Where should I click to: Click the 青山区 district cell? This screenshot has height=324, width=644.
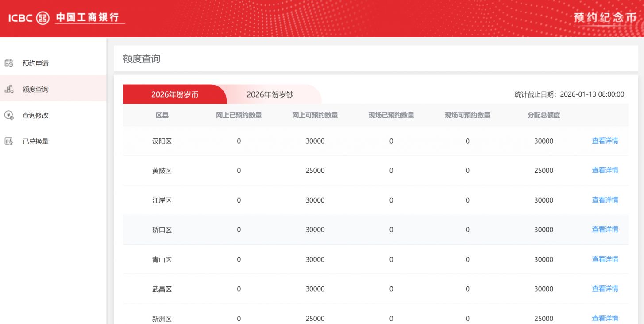tap(162, 260)
